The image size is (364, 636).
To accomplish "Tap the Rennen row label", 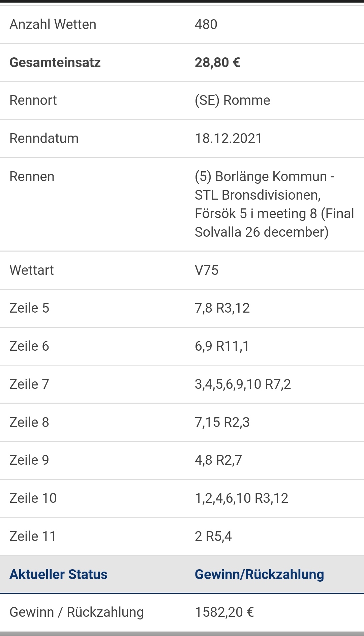I will click(x=32, y=177).
